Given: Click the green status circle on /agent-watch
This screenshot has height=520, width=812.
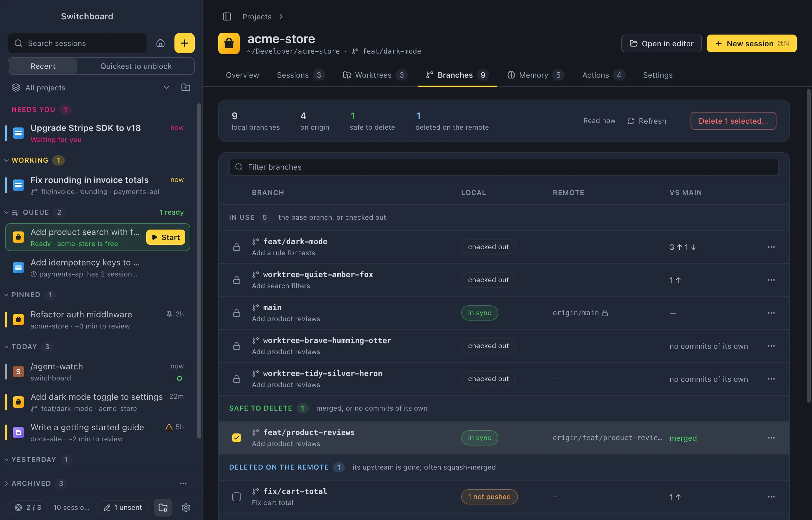Looking at the screenshot, I should (x=180, y=378).
